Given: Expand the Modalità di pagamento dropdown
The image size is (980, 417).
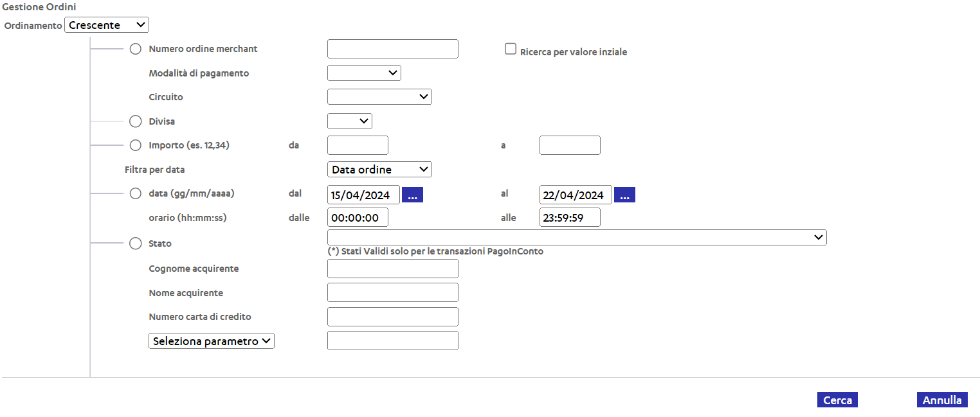Looking at the screenshot, I should click(x=364, y=73).
